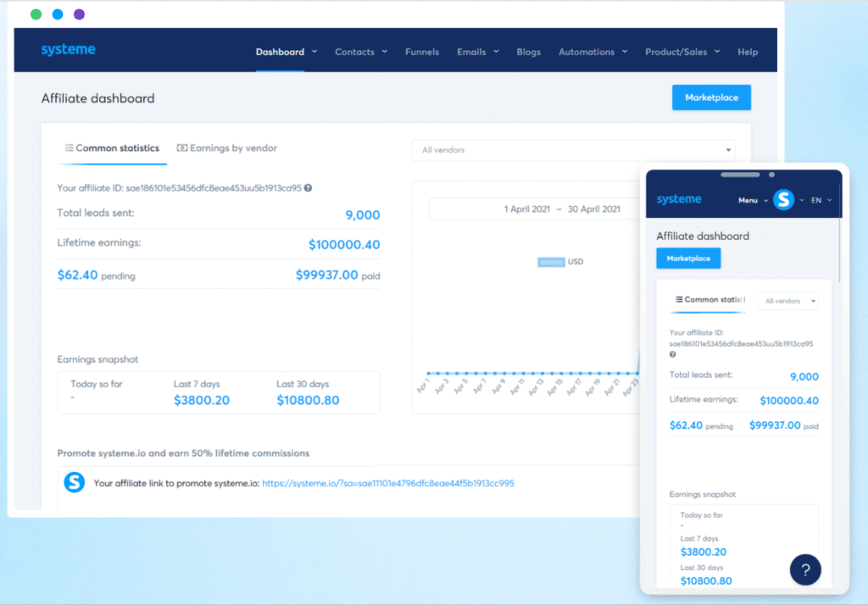The image size is (868, 605).
Task: Click the Apr 1 chart data point
Action: click(x=429, y=373)
